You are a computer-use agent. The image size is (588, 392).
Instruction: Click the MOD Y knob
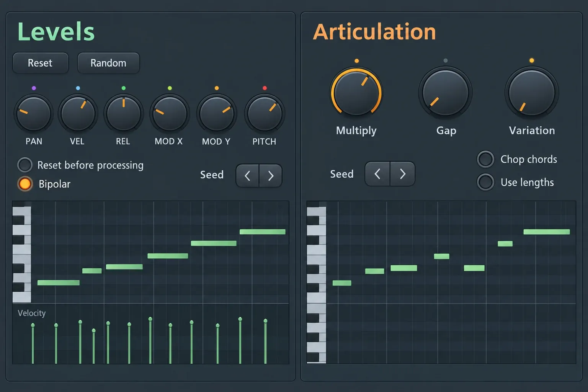(217, 114)
